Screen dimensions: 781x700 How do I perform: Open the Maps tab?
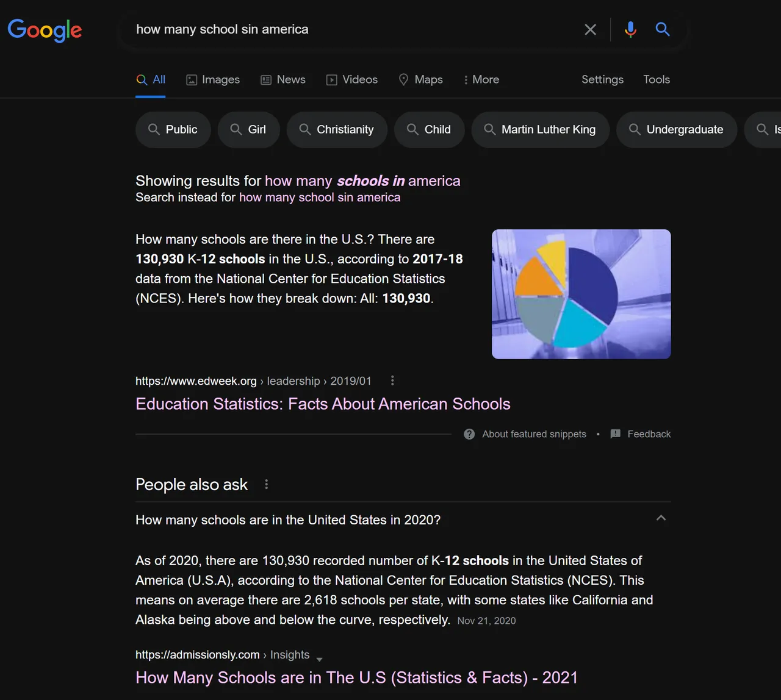(x=420, y=79)
